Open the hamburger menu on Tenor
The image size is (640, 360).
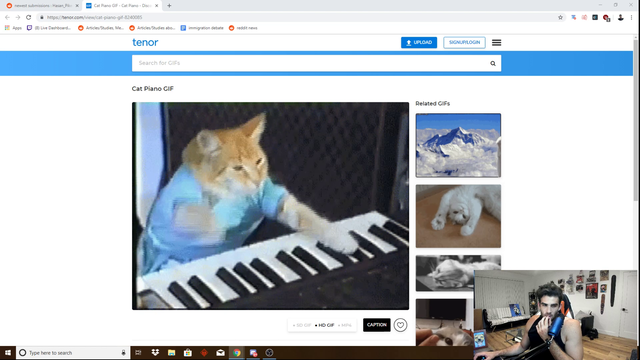[x=496, y=42]
